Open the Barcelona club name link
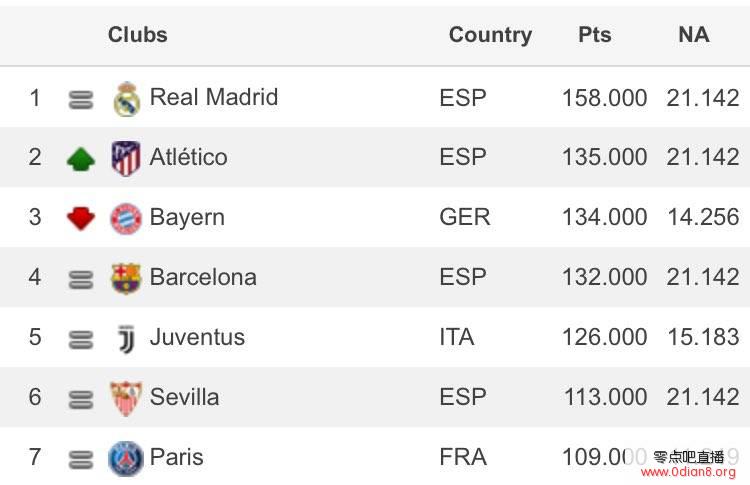 (x=203, y=277)
